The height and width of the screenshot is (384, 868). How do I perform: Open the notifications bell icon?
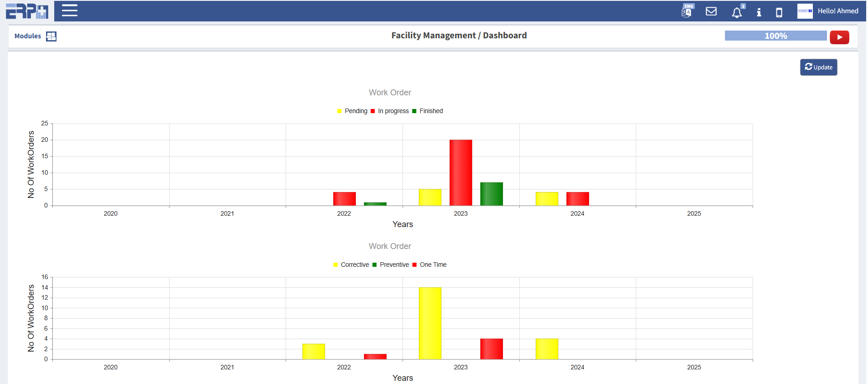click(x=736, y=12)
